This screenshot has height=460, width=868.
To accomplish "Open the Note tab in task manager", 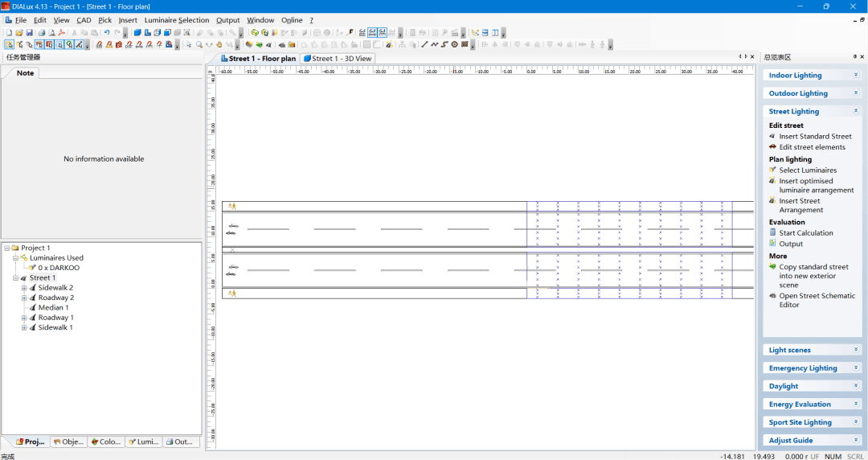I will coord(25,72).
